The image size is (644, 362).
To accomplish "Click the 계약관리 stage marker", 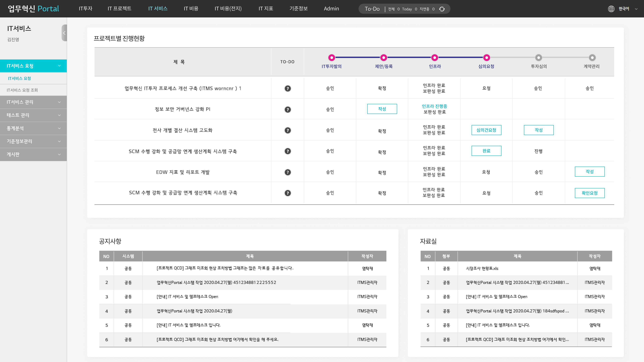I will (592, 58).
